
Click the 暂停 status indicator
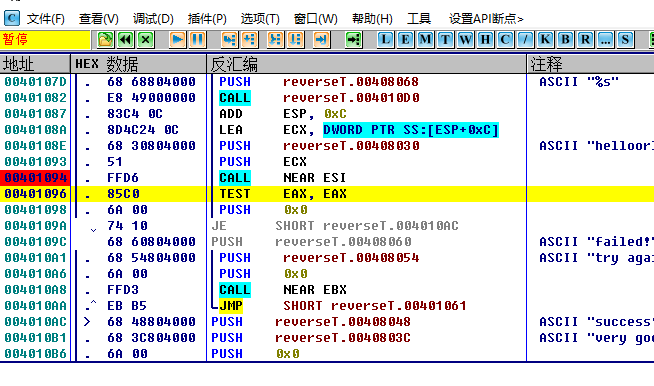coord(45,40)
